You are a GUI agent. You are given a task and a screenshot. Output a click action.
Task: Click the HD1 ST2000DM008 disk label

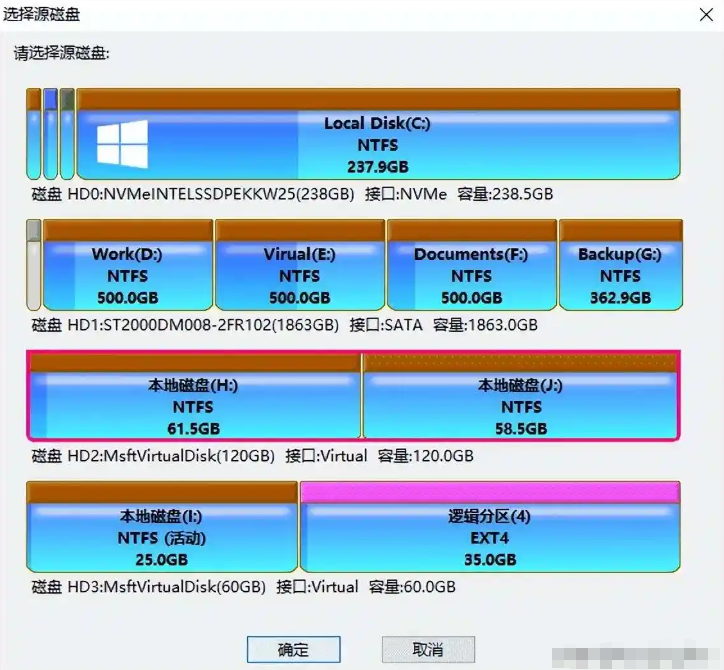[x=284, y=325]
